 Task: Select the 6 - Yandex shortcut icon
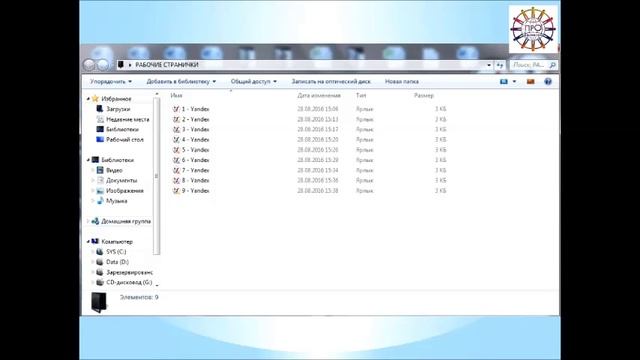[176, 160]
